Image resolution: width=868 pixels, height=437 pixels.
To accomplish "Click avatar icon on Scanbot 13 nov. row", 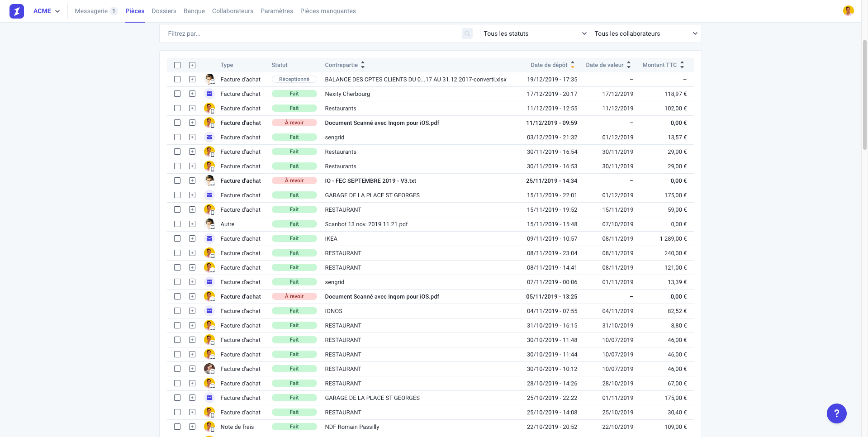I will coord(209,224).
